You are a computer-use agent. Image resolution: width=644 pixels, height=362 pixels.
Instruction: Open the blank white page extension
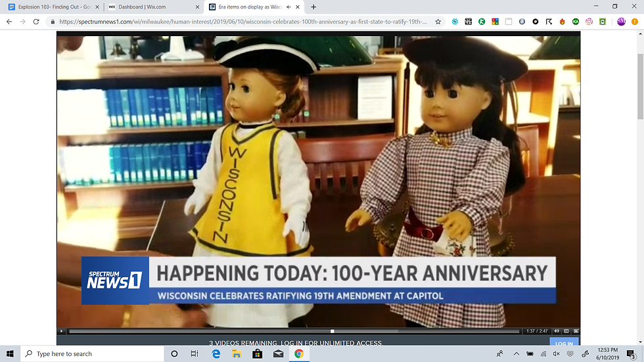point(509,22)
